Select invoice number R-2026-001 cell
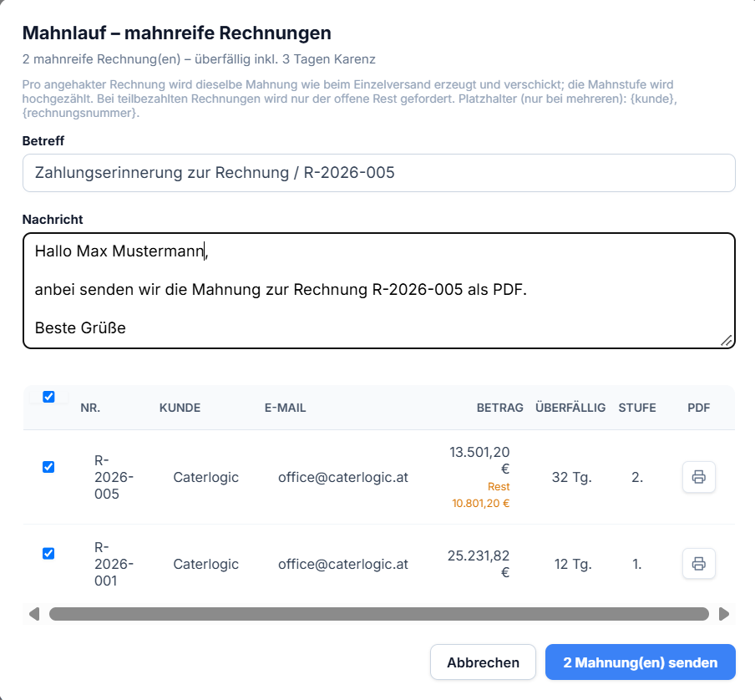 pyautogui.click(x=114, y=564)
